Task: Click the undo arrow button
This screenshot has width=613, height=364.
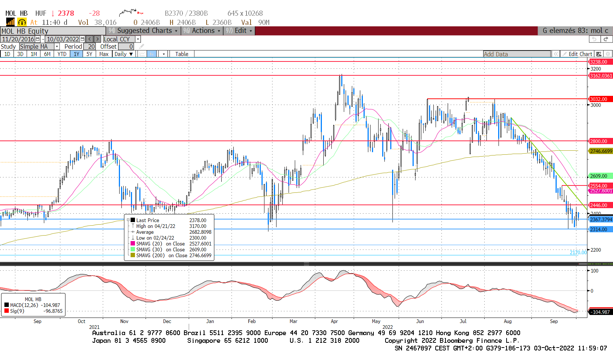Action: tap(594, 39)
